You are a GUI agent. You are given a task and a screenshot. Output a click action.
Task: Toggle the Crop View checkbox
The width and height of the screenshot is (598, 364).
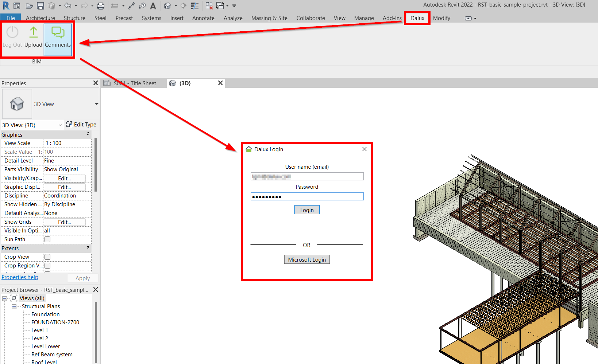click(47, 257)
